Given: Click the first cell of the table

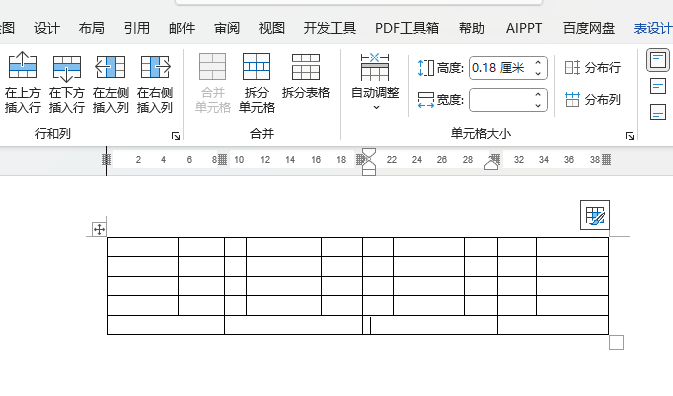Looking at the screenshot, I should tap(143, 247).
